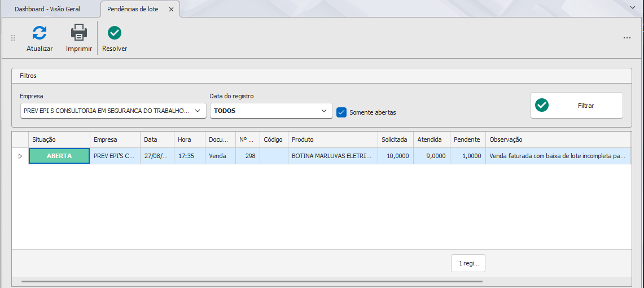Click the Imprimir printer icon

pos(79,33)
